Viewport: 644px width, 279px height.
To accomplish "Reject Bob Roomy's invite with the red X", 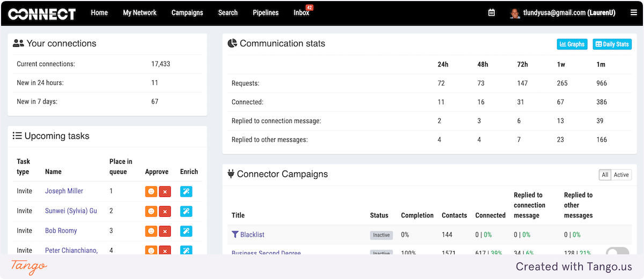I will tap(165, 231).
